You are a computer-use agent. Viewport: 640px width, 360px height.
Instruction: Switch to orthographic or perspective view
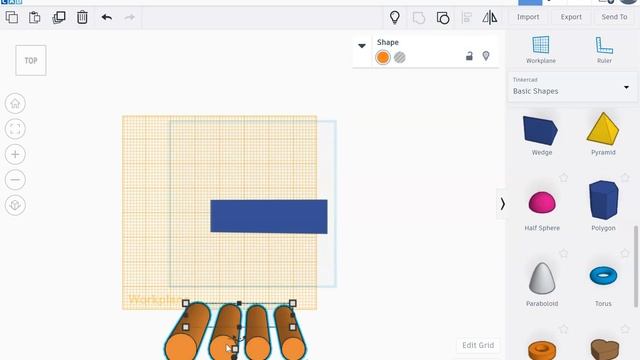[15, 205]
